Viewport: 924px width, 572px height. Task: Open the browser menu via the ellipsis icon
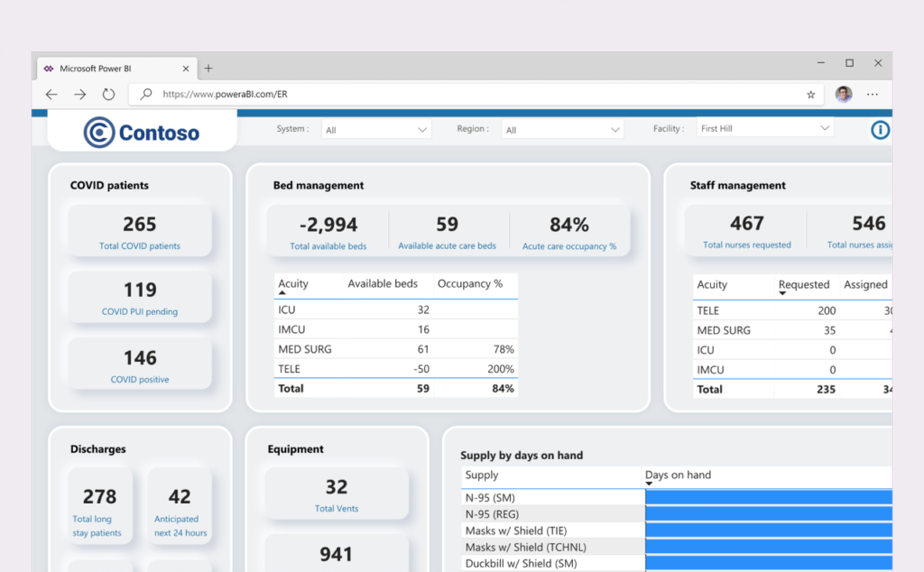pyautogui.click(x=872, y=94)
